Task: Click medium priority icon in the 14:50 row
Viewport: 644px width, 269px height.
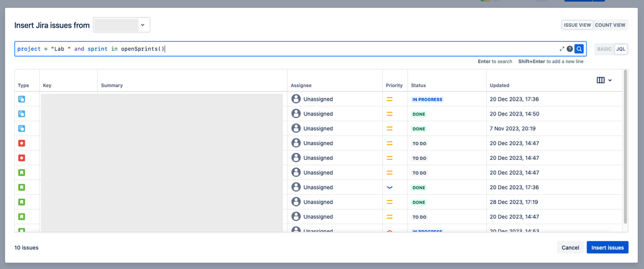Action: tap(390, 114)
